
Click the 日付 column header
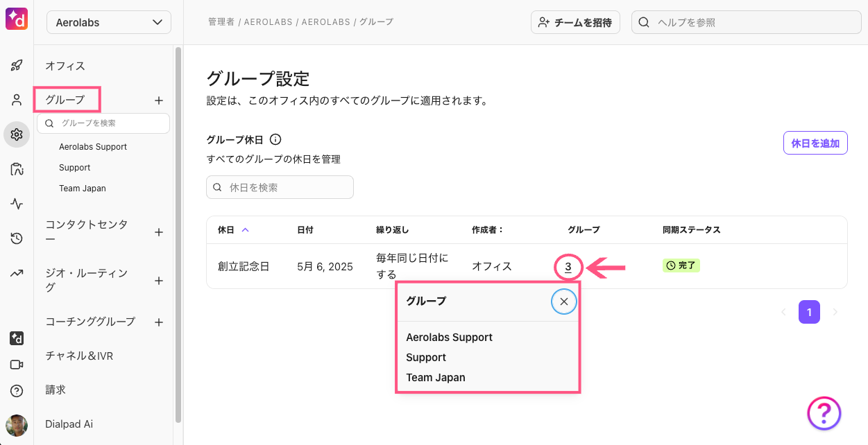click(x=305, y=229)
